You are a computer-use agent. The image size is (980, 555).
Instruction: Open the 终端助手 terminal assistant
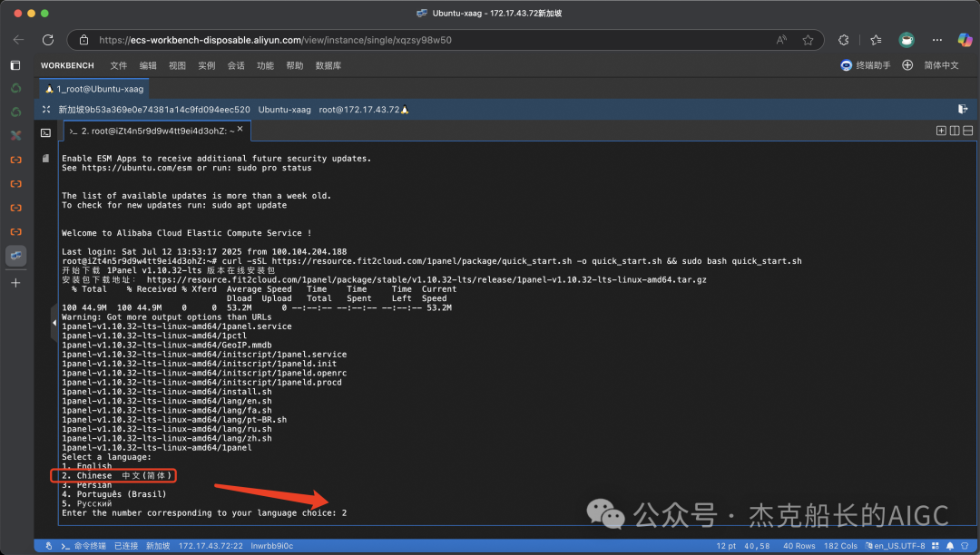point(866,65)
